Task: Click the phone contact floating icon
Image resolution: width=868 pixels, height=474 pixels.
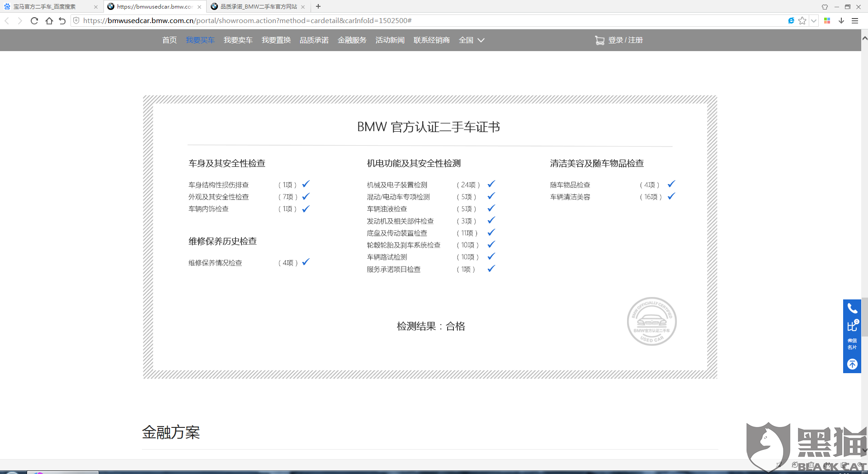Action: (x=852, y=308)
